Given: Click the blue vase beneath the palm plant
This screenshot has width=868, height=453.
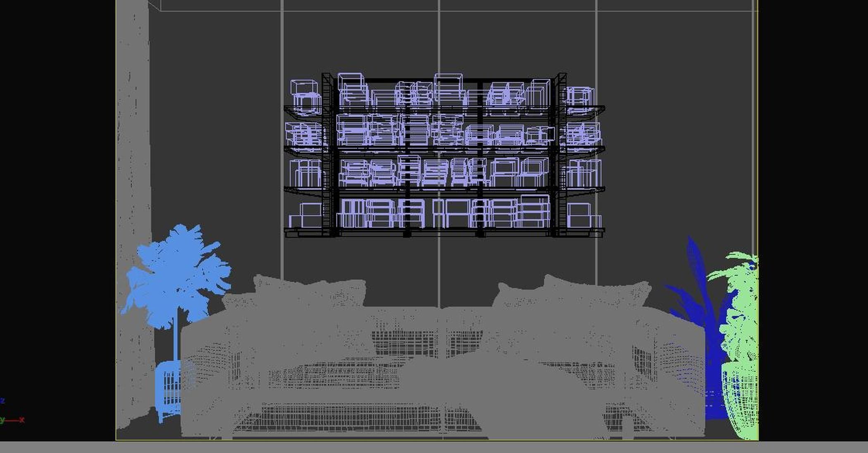Looking at the screenshot, I should 169,384.
